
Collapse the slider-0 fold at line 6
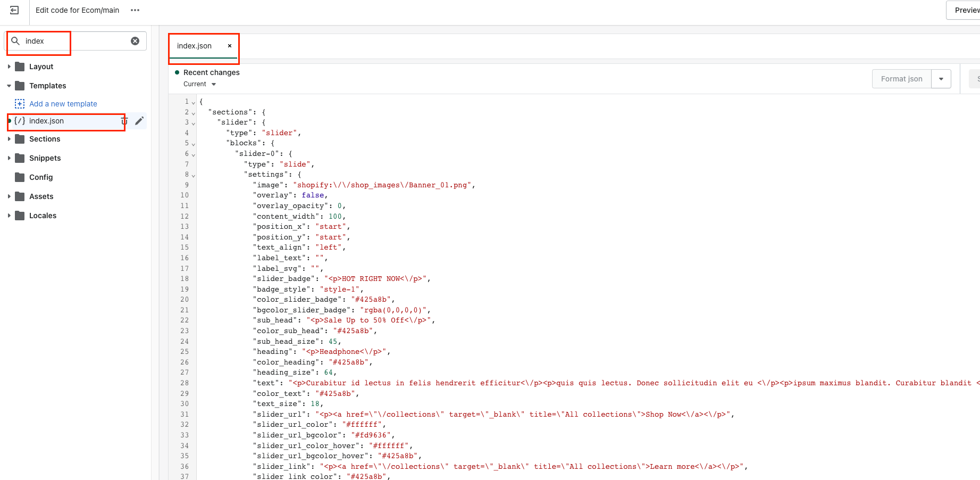pyautogui.click(x=194, y=154)
